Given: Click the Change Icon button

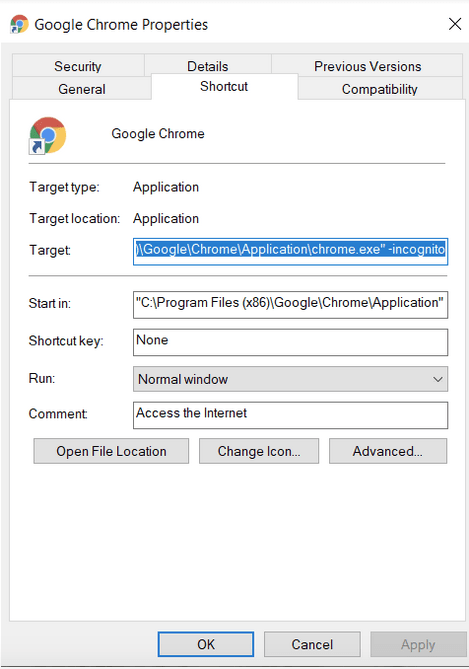Looking at the screenshot, I should (x=259, y=451).
